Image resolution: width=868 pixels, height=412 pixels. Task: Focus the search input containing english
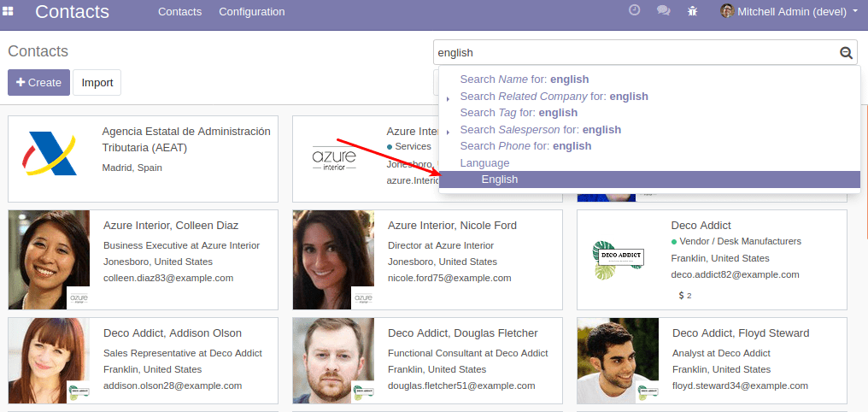point(636,53)
